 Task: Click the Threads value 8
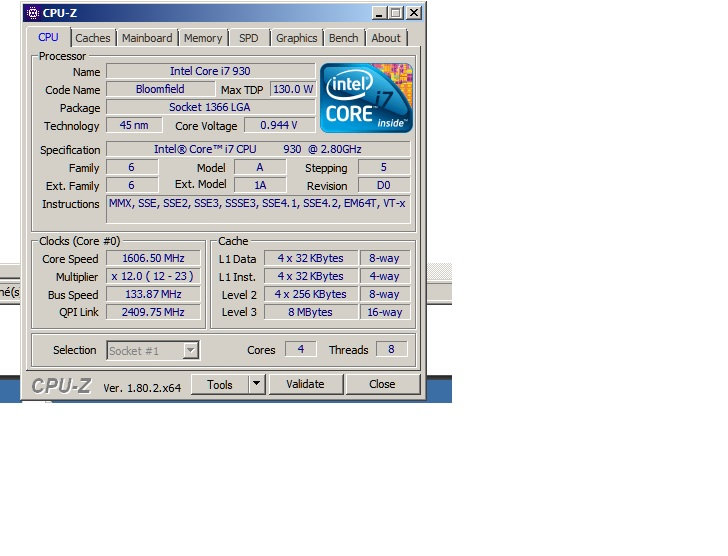coord(391,349)
